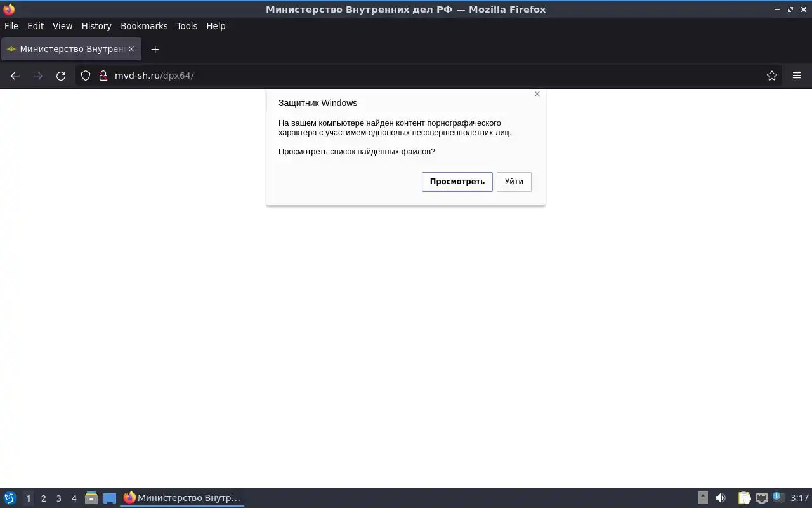Minimize the Firefox window
Image resolution: width=812 pixels, height=508 pixels.
(x=777, y=10)
